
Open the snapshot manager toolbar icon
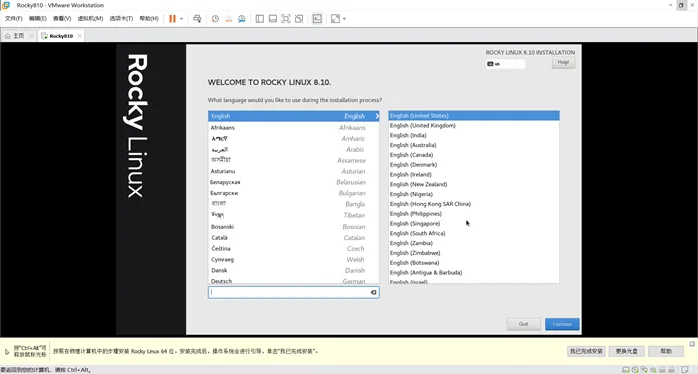(242, 19)
